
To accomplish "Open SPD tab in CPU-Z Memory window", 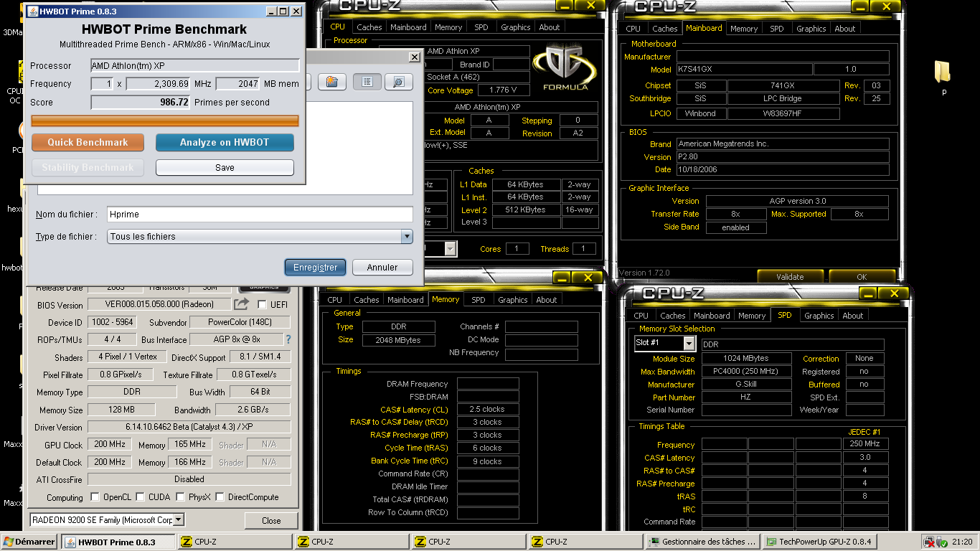I will 479,300.
